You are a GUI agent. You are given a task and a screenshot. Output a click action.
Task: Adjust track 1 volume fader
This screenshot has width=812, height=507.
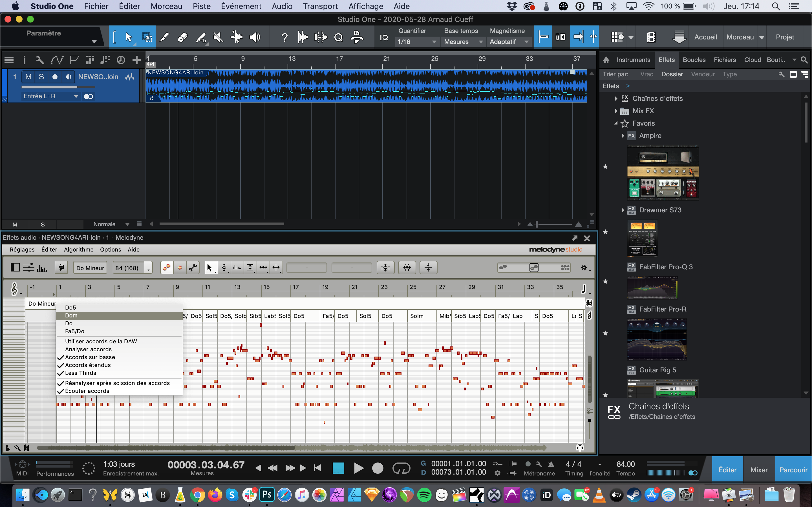pos(77,87)
